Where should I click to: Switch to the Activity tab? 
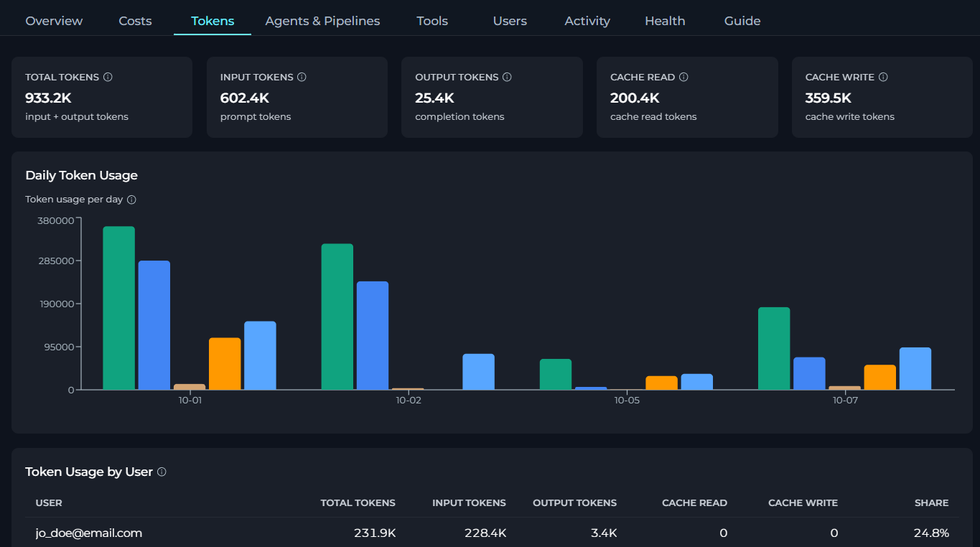pos(587,21)
